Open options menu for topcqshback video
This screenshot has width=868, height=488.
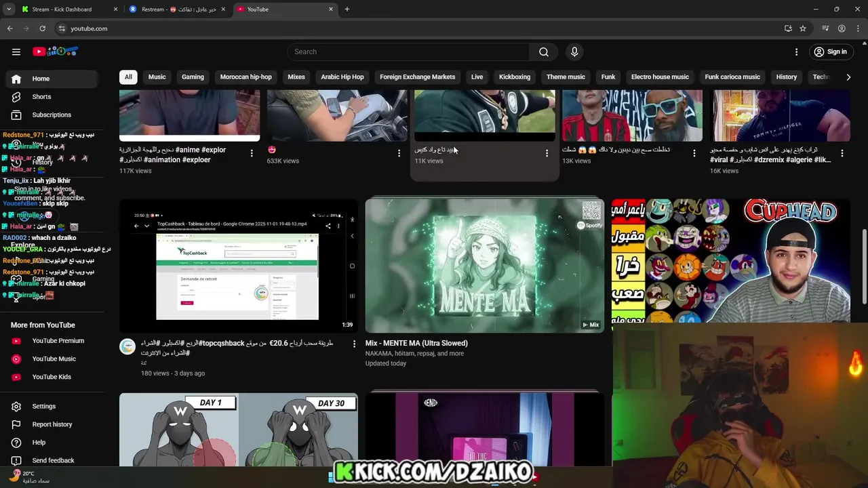pyautogui.click(x=353, y=344)
